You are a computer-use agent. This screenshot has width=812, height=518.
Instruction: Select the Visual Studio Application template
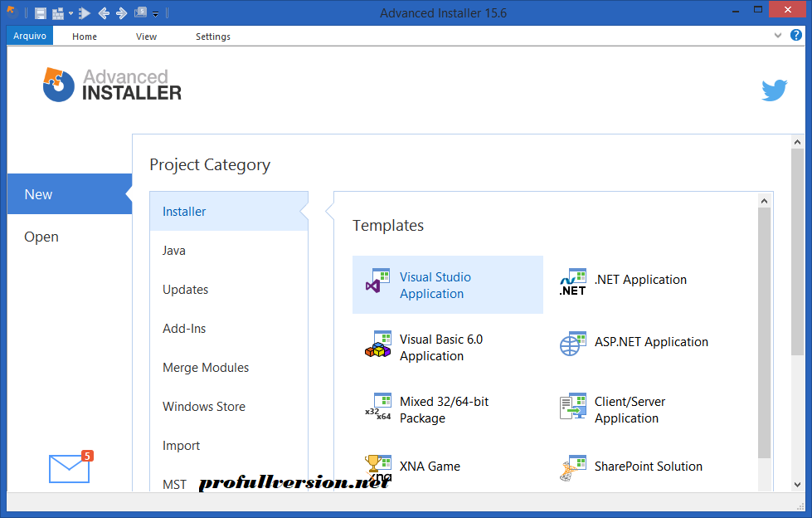pos(448,286)
